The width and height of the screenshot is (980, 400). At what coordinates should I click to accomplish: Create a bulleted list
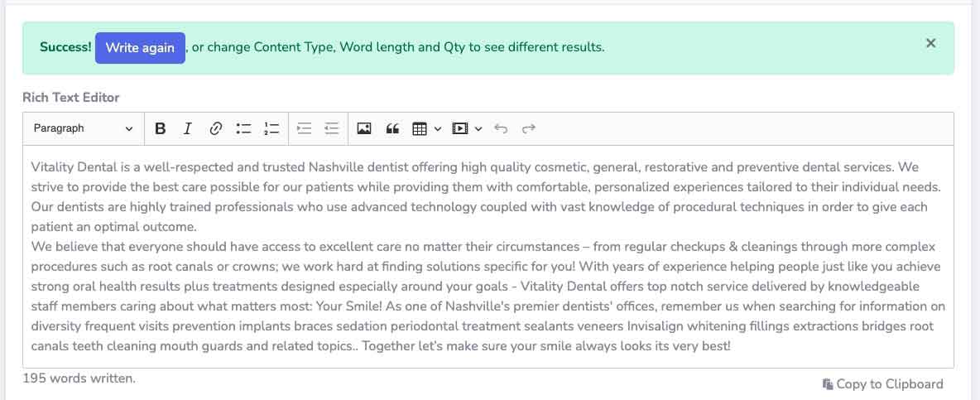243,128
